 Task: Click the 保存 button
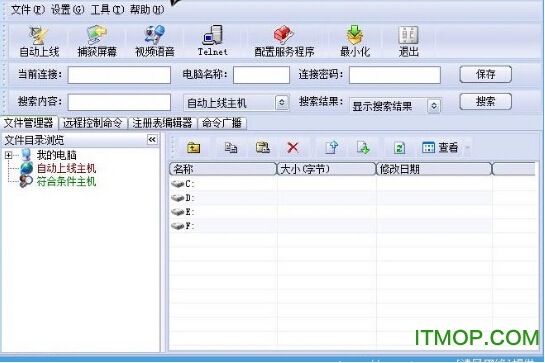pyautogui.click(x=486, y=74)
